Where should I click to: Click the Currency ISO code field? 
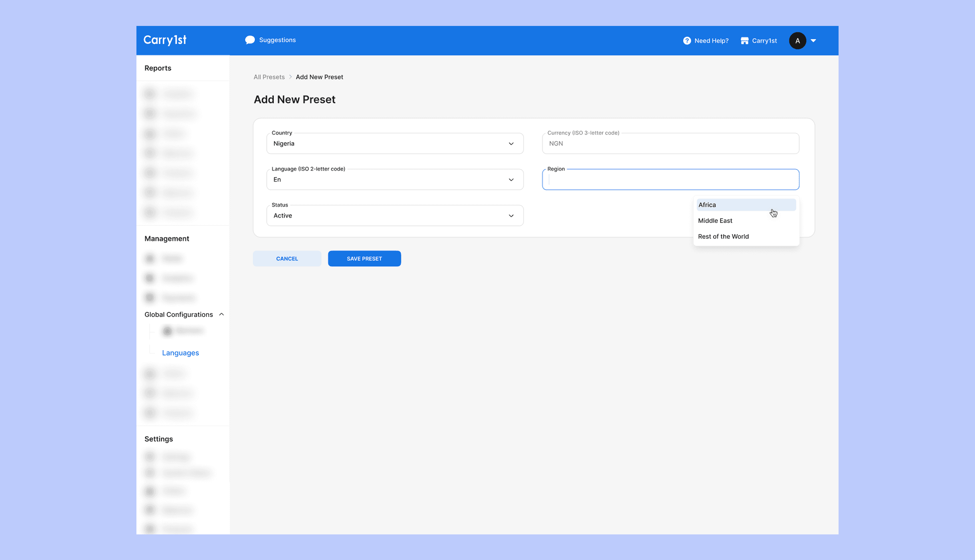coord(670,143)
